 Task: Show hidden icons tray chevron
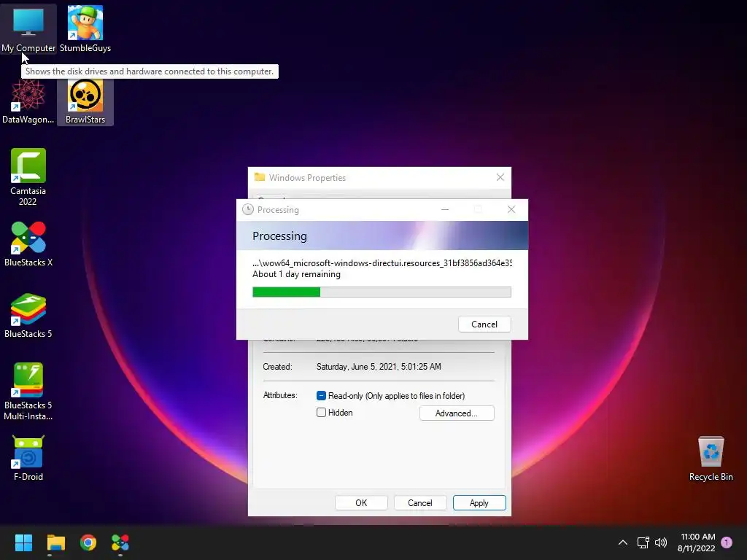623,542
